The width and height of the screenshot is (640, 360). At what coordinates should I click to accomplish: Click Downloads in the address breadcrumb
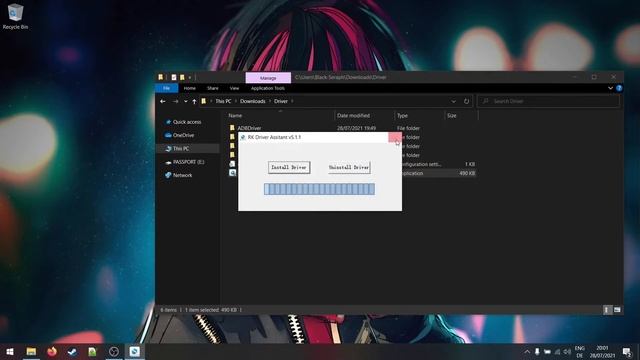click(253, 101)
